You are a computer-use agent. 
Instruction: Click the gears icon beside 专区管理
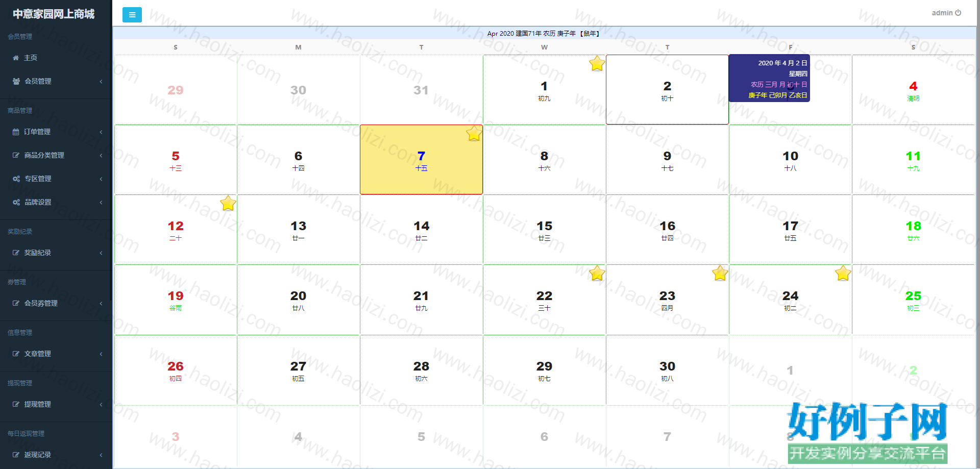click(x=16, y=179)
